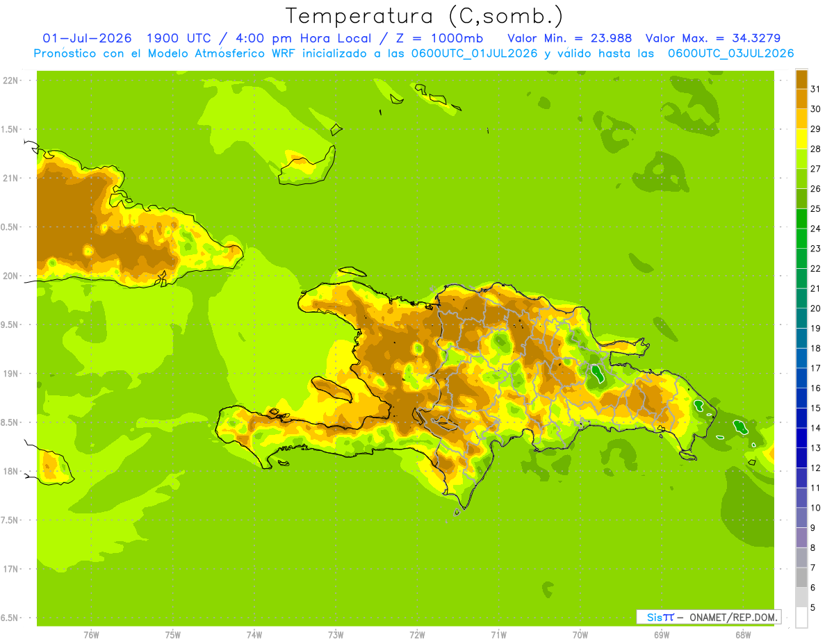Click the latitude label "18N"

(x=10, y=471)
